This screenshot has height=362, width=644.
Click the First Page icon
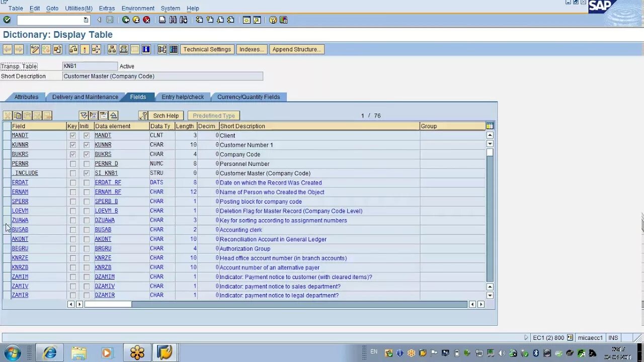pyautogui.click(x=200, y=20)
